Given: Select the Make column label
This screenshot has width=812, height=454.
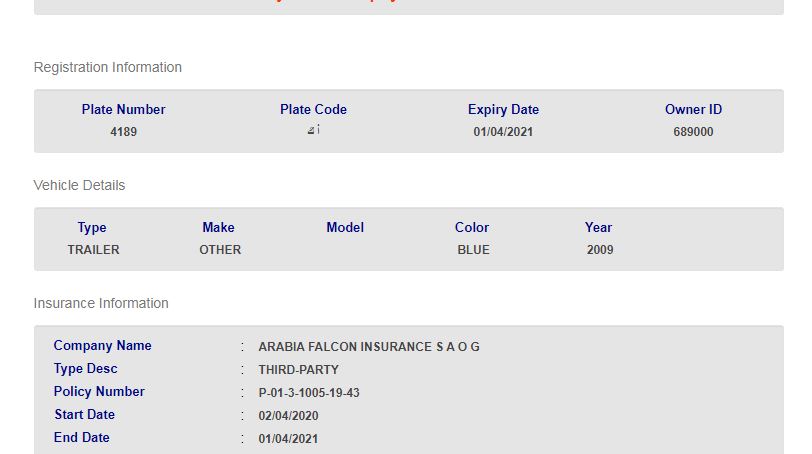Looking at the screenshot, I should (x=218, y=228).
